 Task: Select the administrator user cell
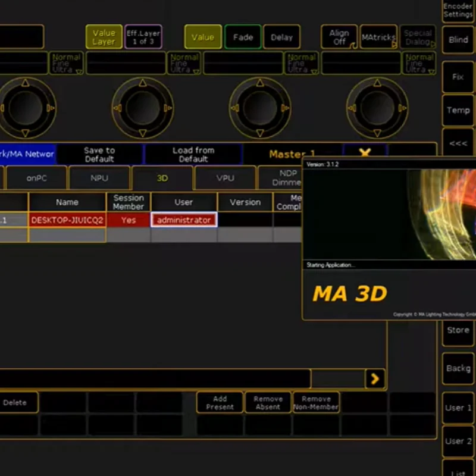[x=184, y=220]
